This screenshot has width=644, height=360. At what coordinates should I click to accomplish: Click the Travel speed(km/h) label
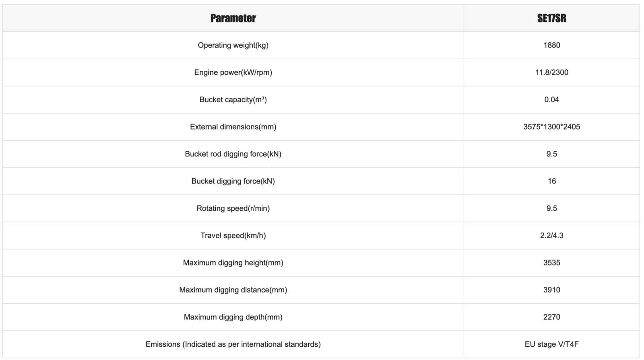pos(233,235)
